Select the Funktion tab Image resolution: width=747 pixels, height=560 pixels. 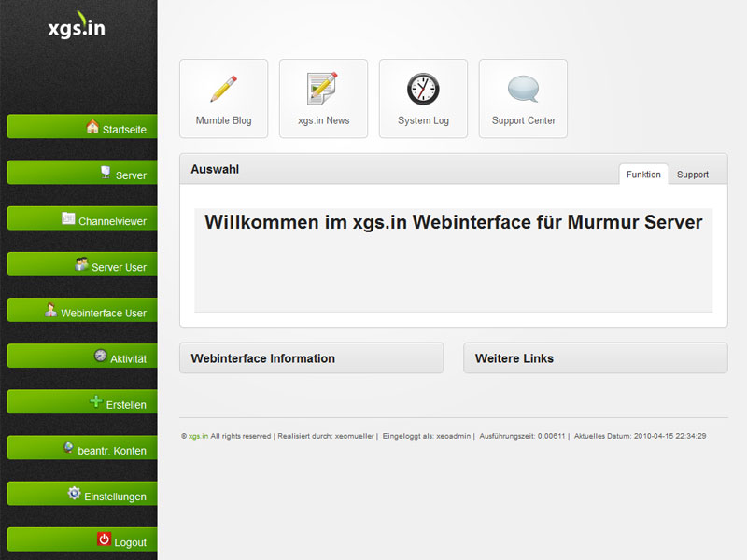click(642, 174)
